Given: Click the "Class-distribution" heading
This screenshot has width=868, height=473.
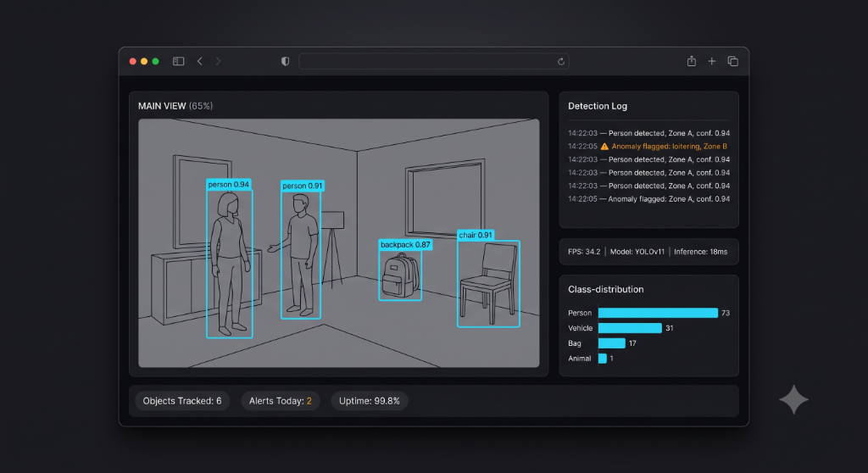Looking at the screenshot, I should coord(605,289).
